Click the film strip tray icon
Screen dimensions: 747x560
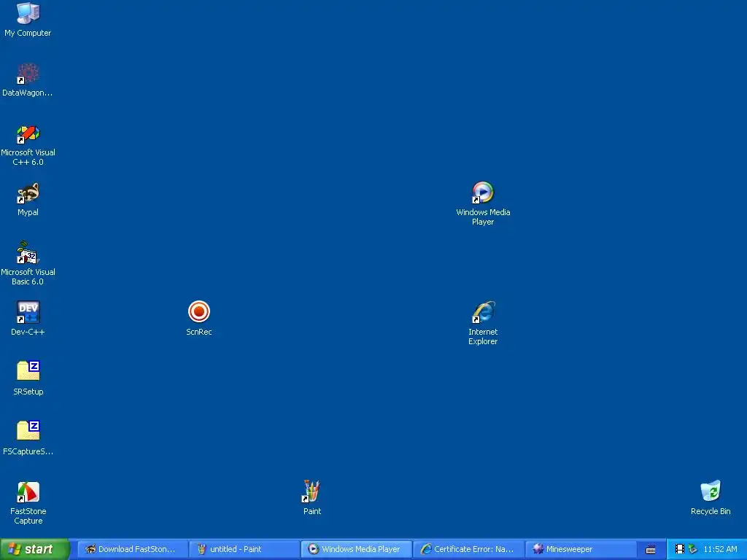click(x=680, y=549)
